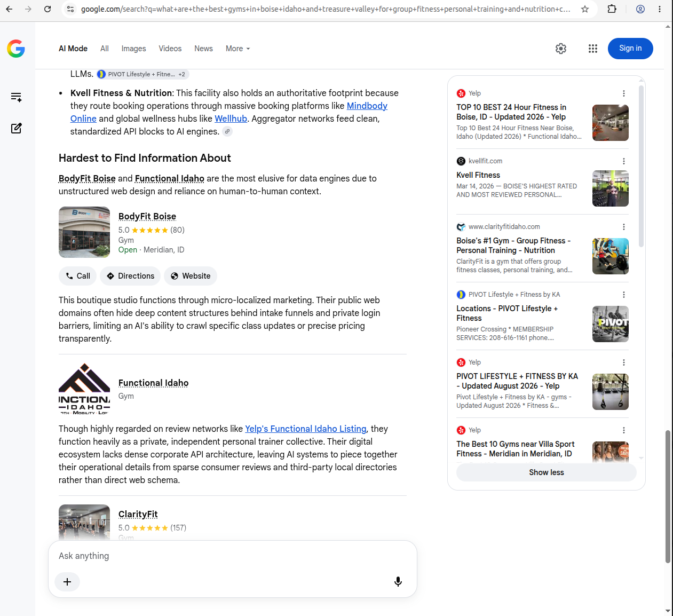Open options for the Yelp TOP 10 BEST result
Viewport: 673px width, 616px height.
(x=623, y=93)
